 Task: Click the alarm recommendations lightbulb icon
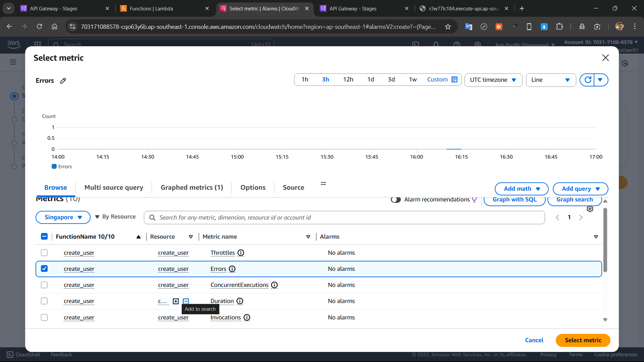(474, 200)
